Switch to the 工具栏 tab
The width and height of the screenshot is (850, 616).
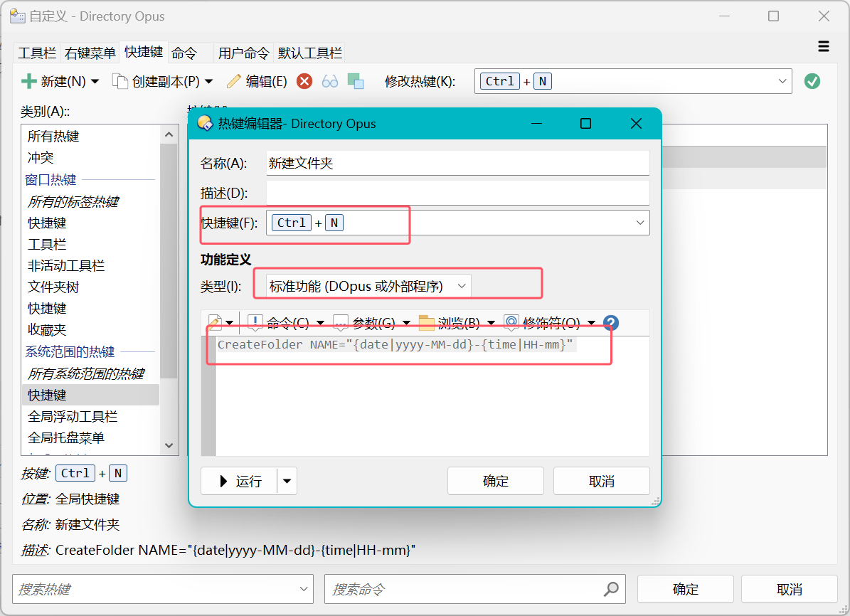point(37,53)
